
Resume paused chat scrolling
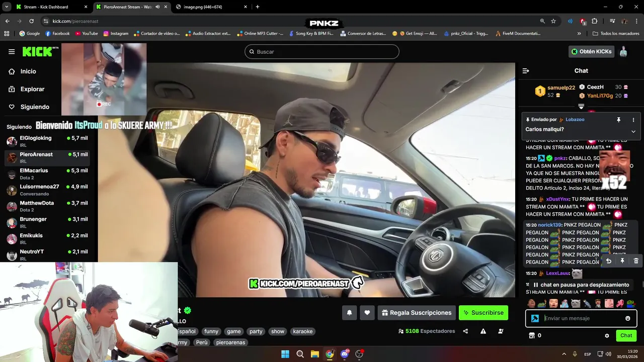(581, 285)
